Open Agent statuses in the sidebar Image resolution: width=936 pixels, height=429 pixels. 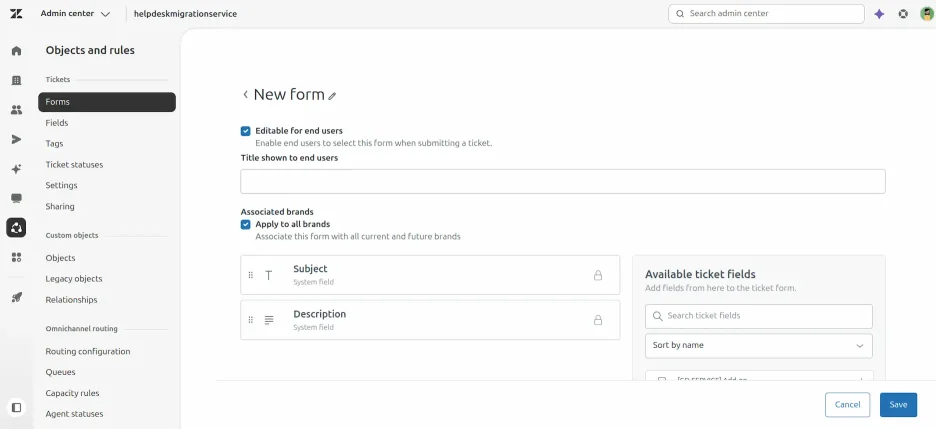74,414
